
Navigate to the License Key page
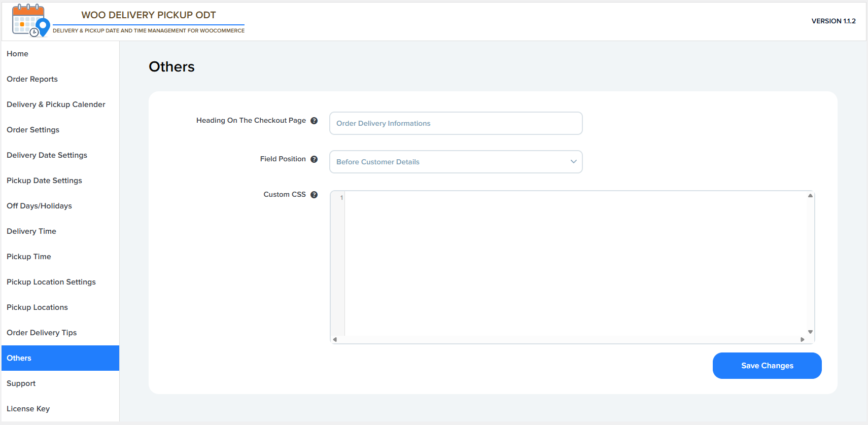[28, 409]
